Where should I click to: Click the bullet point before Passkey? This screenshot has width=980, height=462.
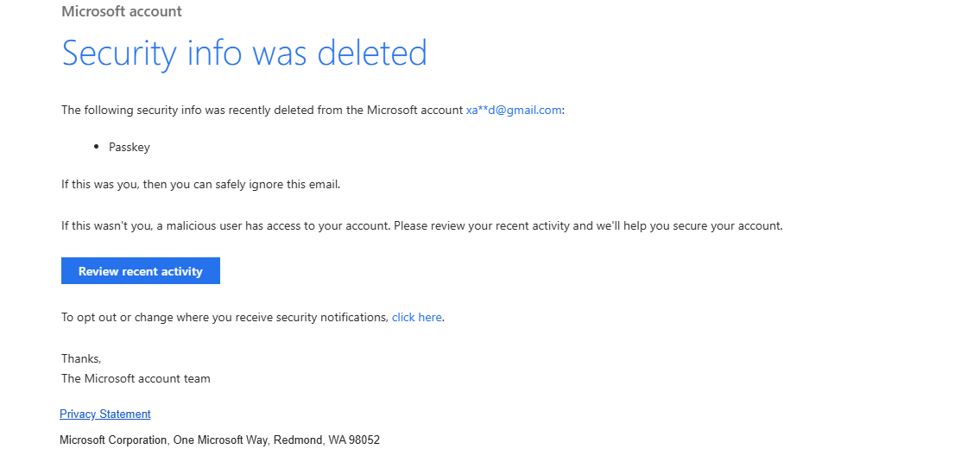[x=96, y=147]
